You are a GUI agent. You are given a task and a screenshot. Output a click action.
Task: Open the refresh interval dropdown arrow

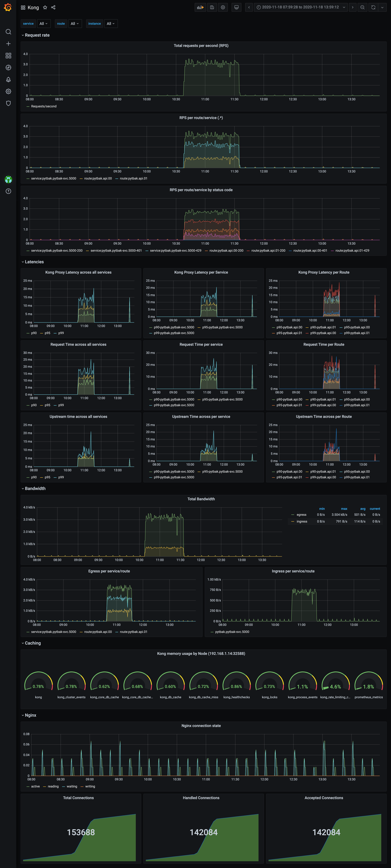click(x=382, y=7)
